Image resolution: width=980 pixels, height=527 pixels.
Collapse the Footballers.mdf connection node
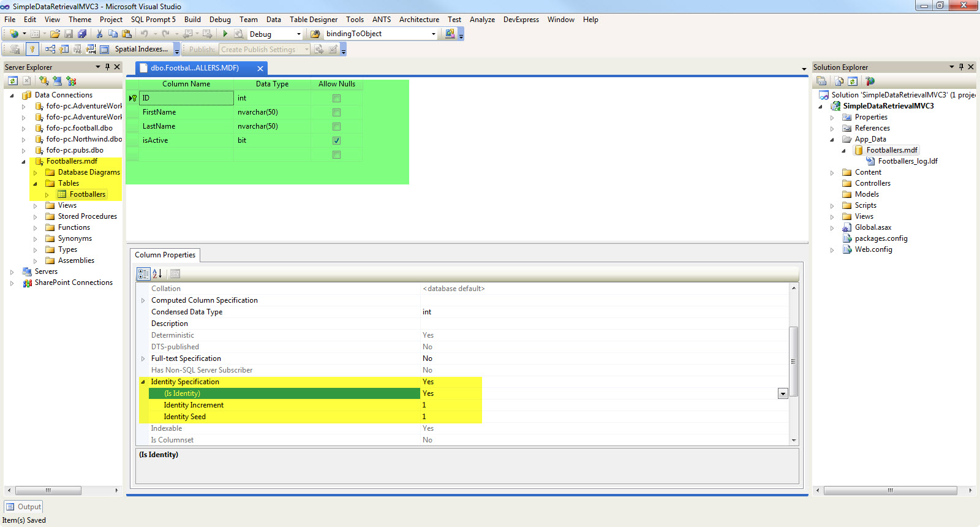(x=24, y=162)
